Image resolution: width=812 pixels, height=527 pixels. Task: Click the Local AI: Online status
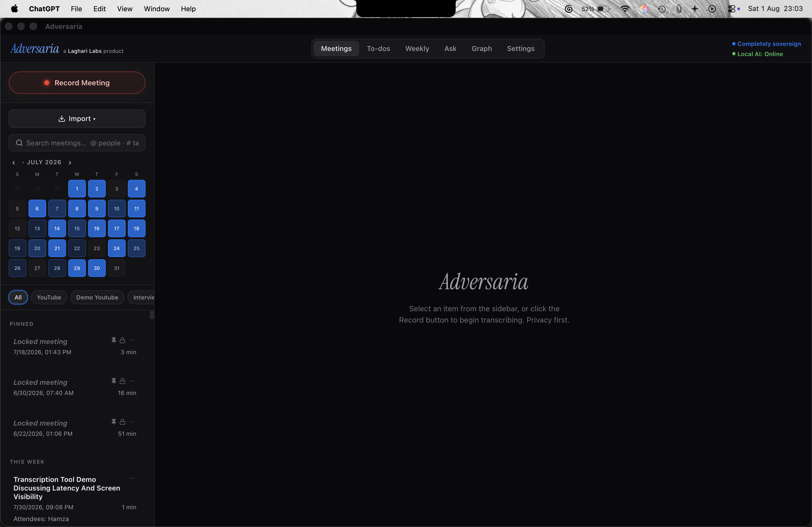tap(757, 54)
